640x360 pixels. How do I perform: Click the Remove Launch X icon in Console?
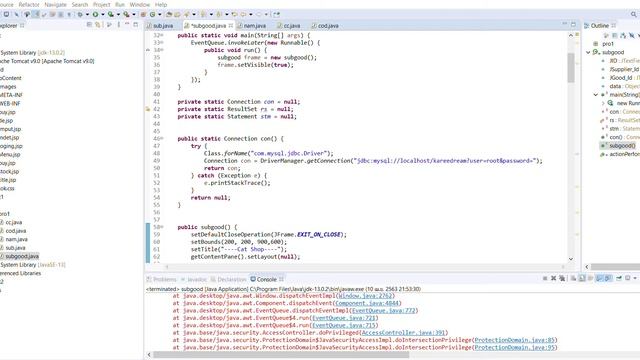pyautogui.click(x=553, y=278)
